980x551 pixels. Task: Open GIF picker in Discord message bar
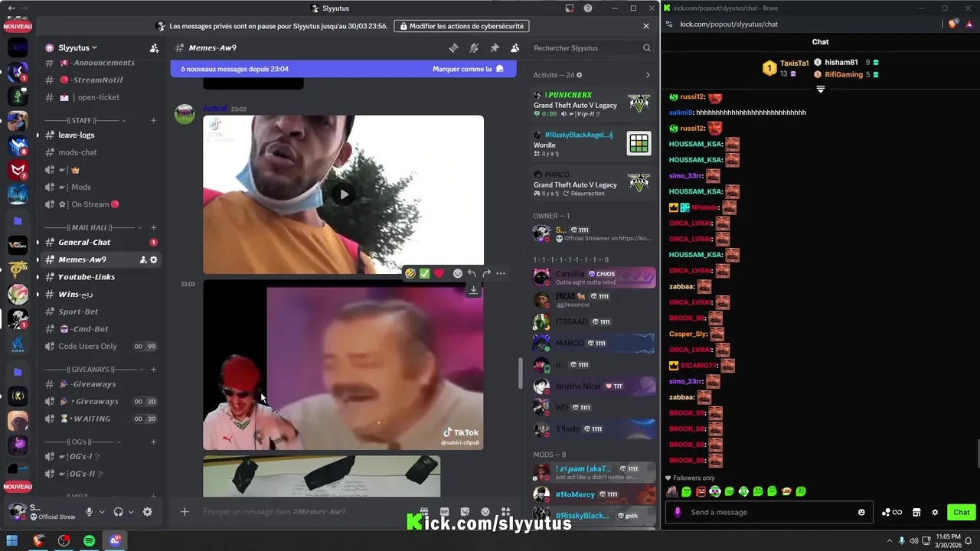pos(444,511)
